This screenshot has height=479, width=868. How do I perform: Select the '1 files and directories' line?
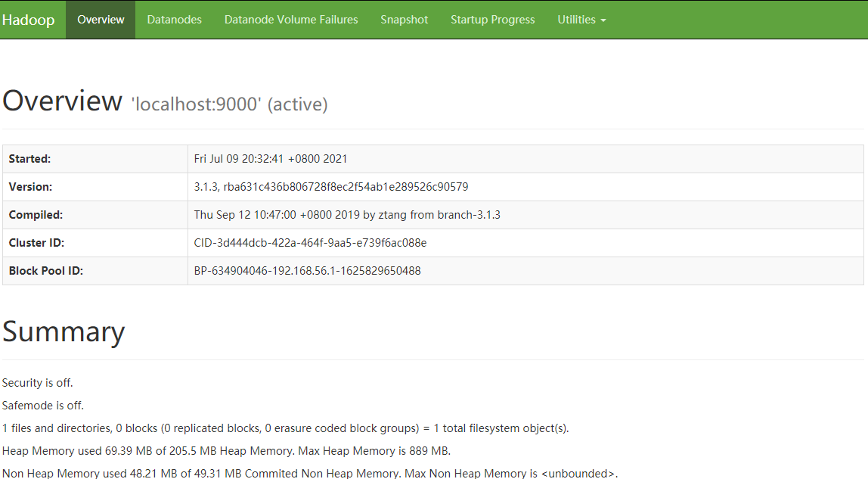[286, 428]
